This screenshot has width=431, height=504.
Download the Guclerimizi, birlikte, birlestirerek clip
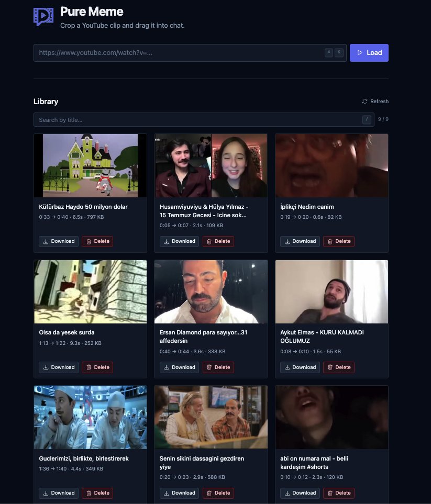pos(59,493)
